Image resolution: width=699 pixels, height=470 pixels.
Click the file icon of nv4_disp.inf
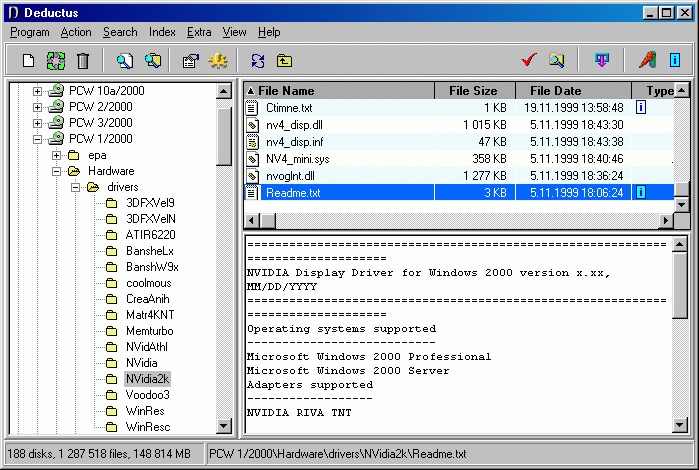tap(252, 142)
